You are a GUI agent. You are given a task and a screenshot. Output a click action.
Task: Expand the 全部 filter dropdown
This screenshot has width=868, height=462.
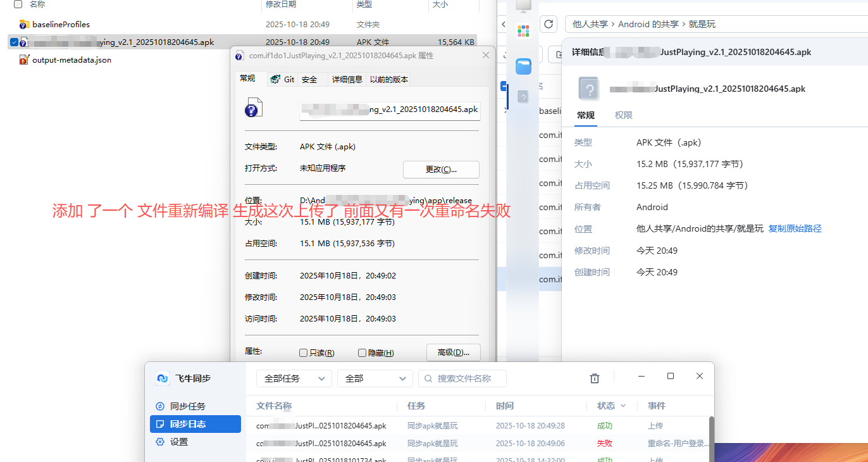[375, 378]
